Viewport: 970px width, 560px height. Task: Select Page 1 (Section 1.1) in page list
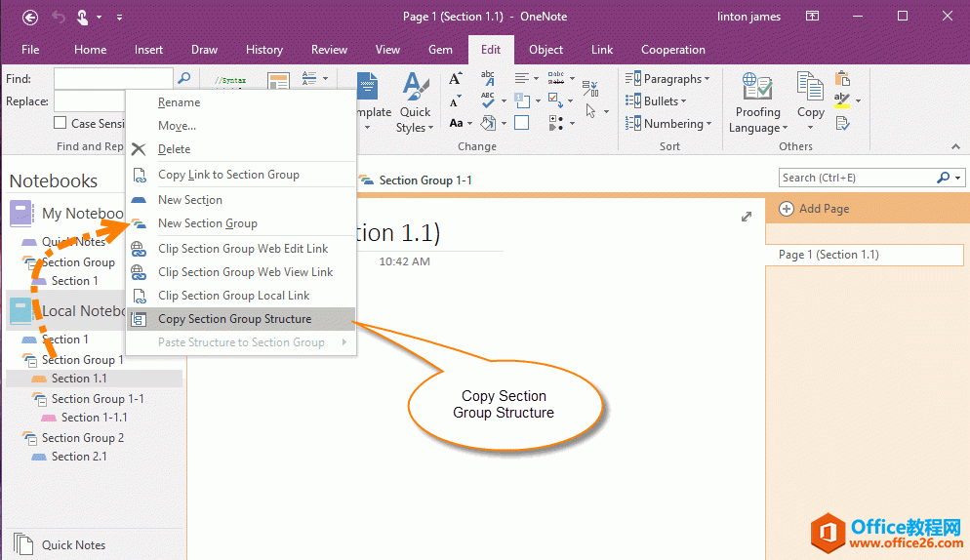[x=865, y=255]
